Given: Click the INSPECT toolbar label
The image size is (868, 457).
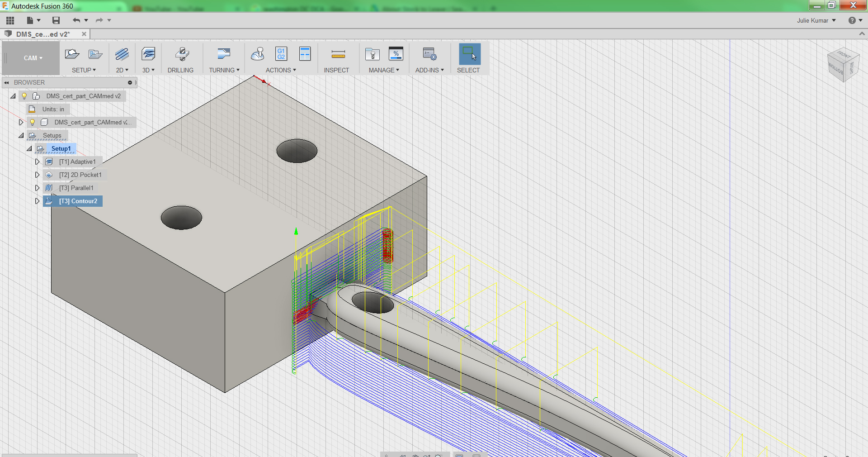Looking at the screenshot, I should point(336,70).
